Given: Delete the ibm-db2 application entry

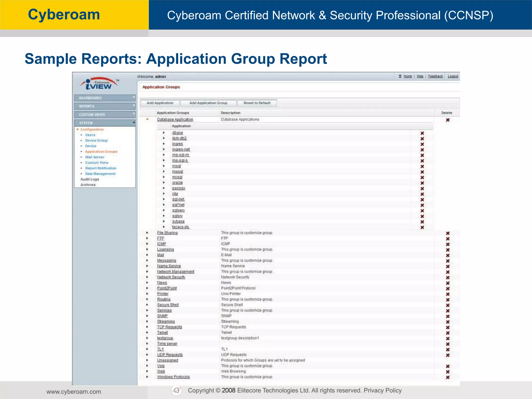Looking at the screenshot, I should tap(422, 139).
